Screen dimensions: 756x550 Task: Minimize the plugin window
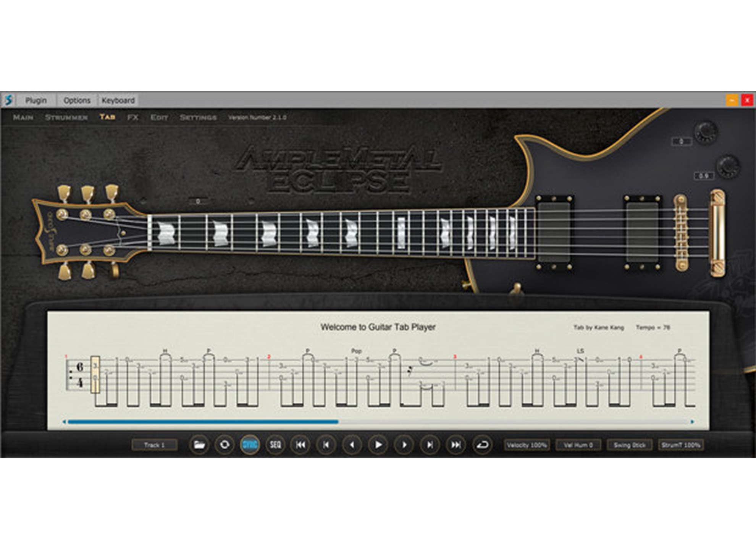(x=732, y=100)
